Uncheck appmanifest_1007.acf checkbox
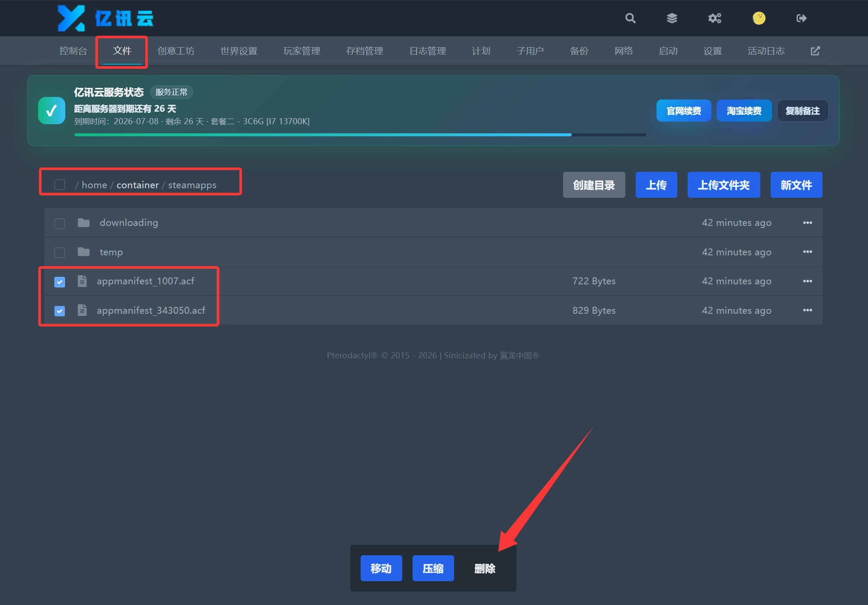The height and width of the screenshot is (605, 868). coord(60,282)
